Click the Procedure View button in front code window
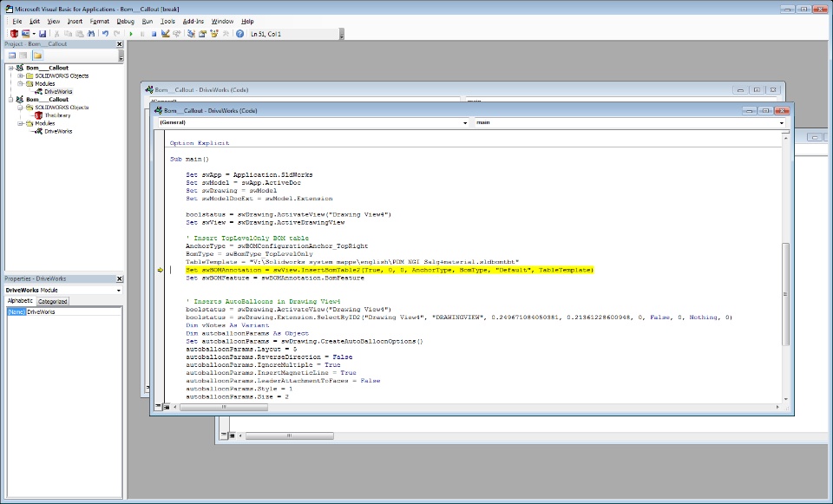 coord(158,407)
